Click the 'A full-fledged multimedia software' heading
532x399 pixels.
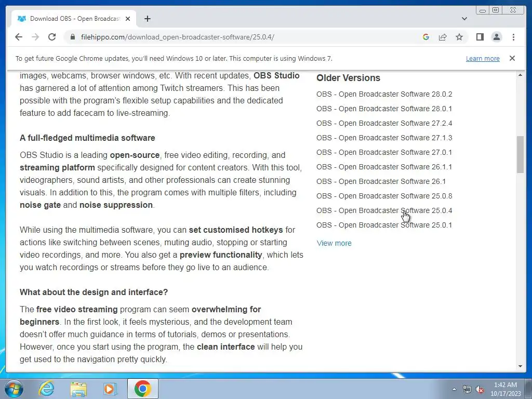pyautogui.click(x=87, y=138)
